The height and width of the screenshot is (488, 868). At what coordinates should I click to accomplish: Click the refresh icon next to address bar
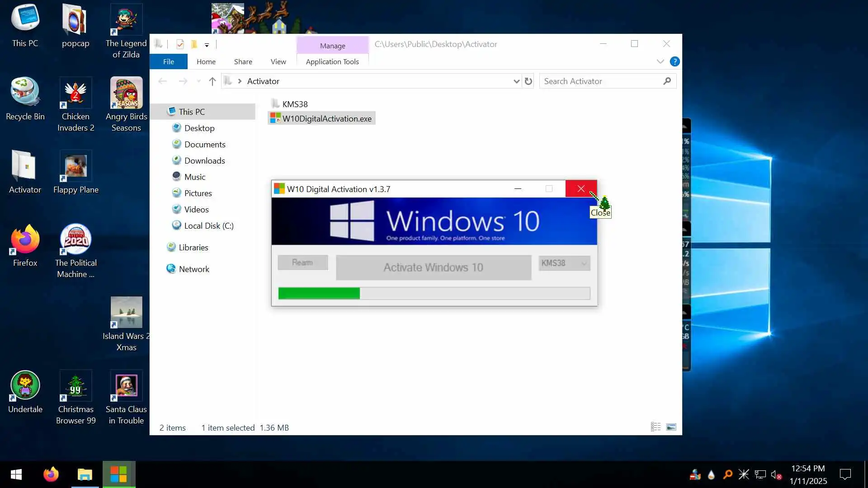point(528,81)
